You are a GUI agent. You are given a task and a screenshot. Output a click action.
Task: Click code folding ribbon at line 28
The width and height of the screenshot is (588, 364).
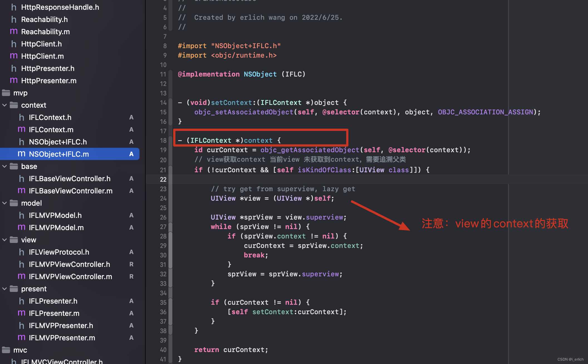tap(170, 236)
